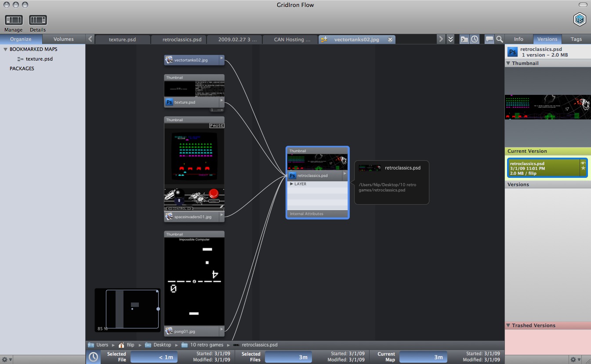Open the Volumes tab in sidebar
Image resolution: width=591 pixels, height=364 pixels.
pos(64,39)
